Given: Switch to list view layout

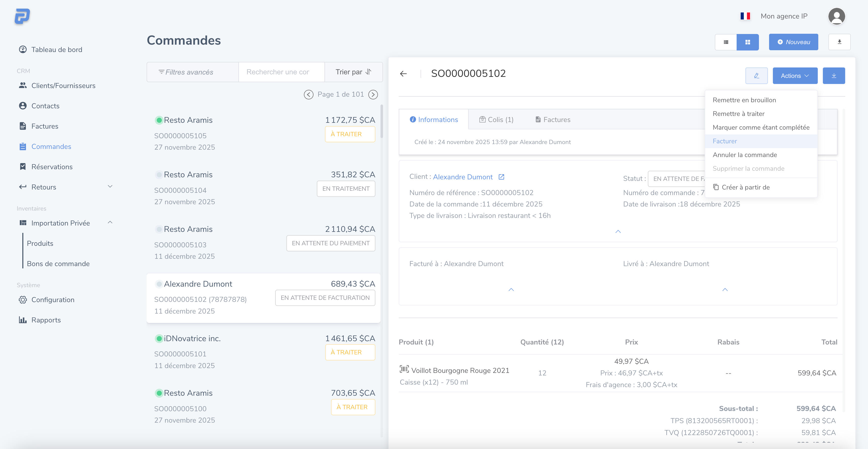Looking at the screenshot, I should pos(726,42).
